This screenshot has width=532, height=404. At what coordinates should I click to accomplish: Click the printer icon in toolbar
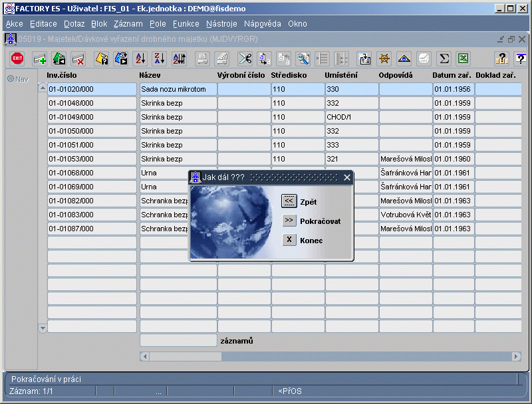[203, 58]
